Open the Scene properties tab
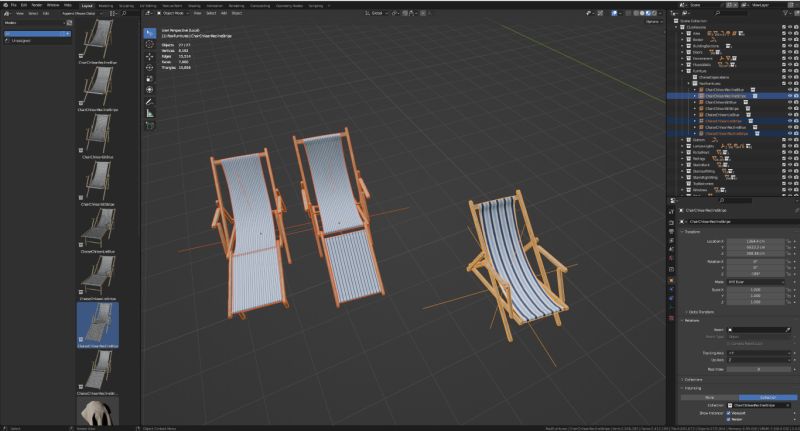 tap(671, 250)
